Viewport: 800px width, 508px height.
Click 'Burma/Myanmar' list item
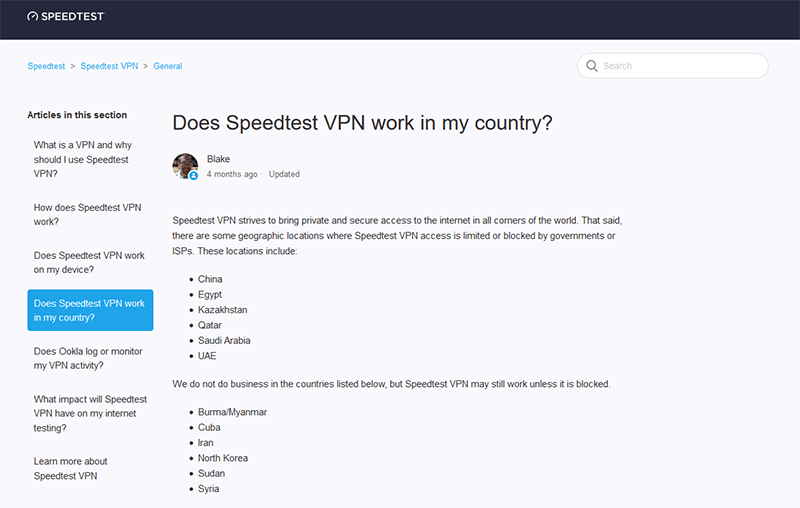(233, 412)
